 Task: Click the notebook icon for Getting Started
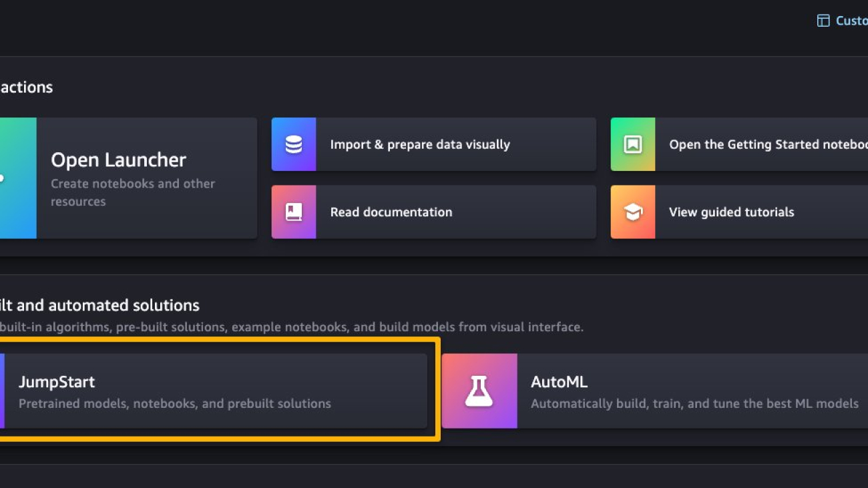coord(632,144)
